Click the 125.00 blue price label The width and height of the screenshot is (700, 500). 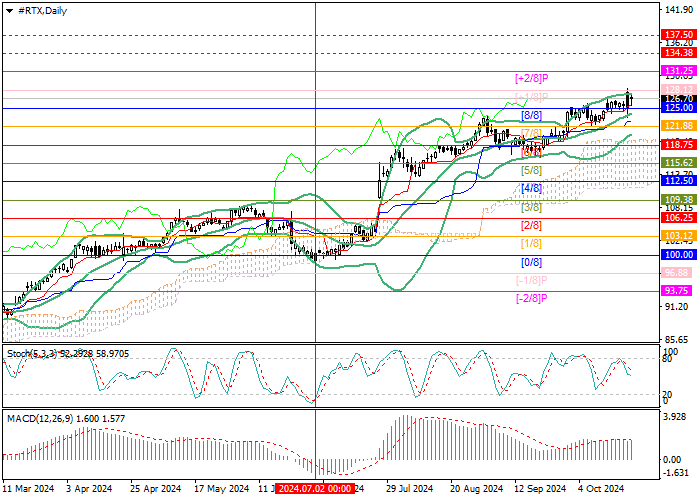(x=678, y=108)
